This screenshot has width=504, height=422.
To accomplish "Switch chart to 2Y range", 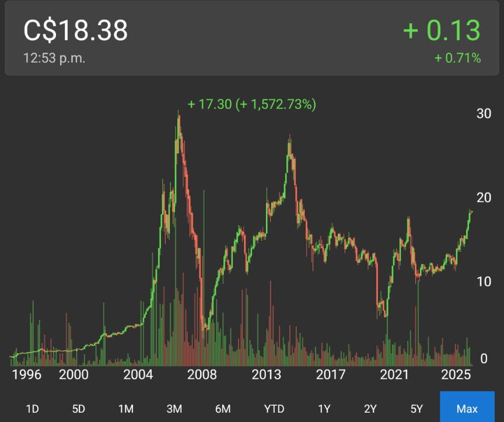I will [x=370, y=409].
